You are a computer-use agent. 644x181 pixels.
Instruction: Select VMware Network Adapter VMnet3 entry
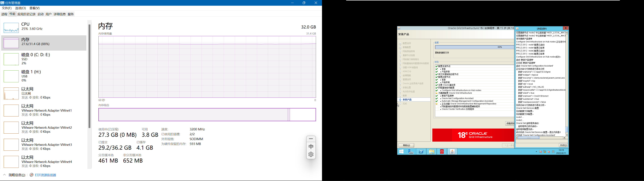point(44,144)
